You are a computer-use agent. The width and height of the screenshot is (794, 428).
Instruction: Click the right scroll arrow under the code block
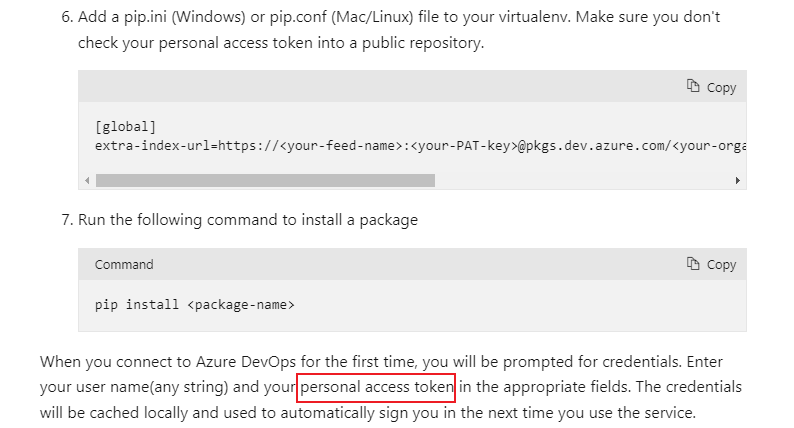tap(738, 181)
